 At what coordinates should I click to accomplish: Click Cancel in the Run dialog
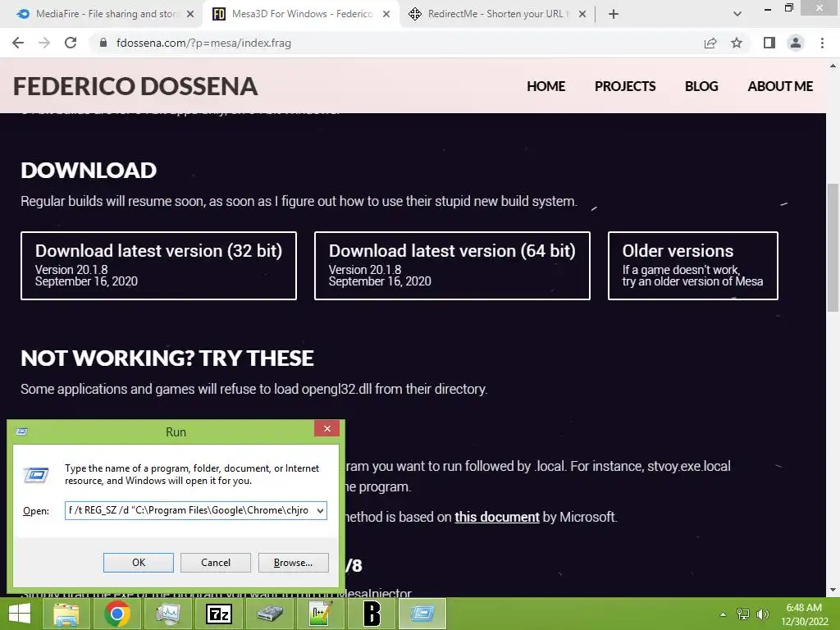click(216, 563)
